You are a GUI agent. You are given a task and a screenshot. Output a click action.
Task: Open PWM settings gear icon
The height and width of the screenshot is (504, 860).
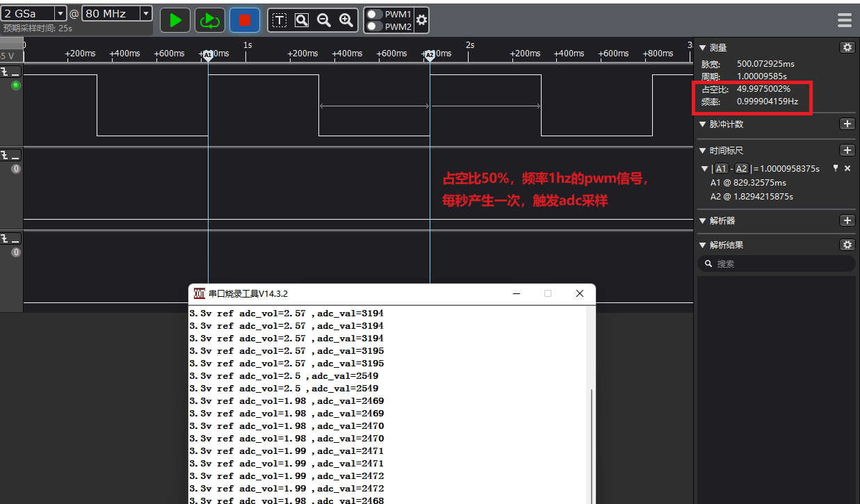421,20
